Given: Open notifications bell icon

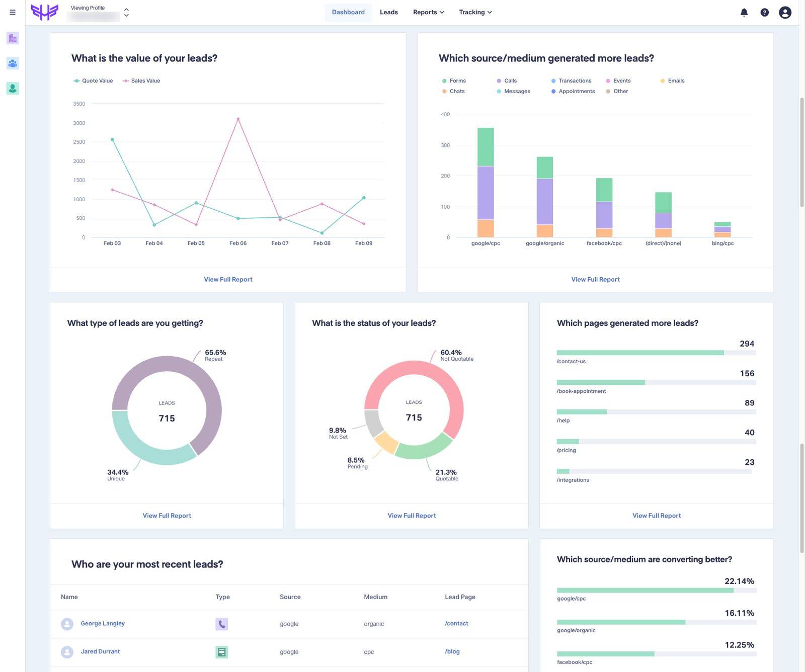Looking at the screenshot, I should pos(744,13).
